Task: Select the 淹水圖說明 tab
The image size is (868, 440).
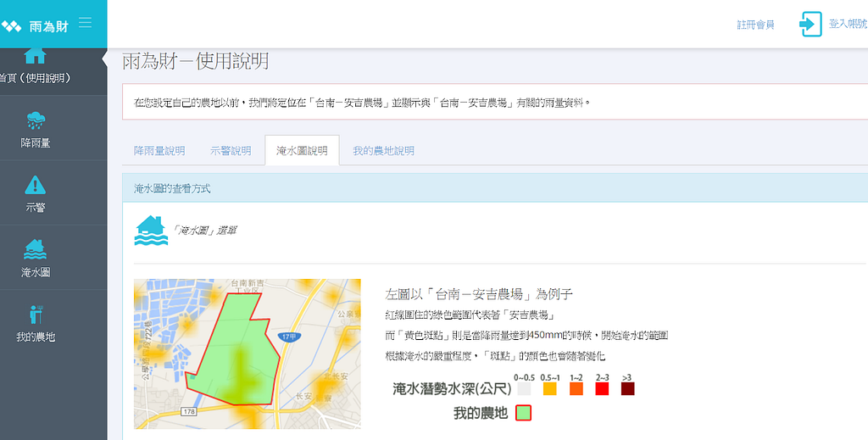Action: (x=303, y=151)
